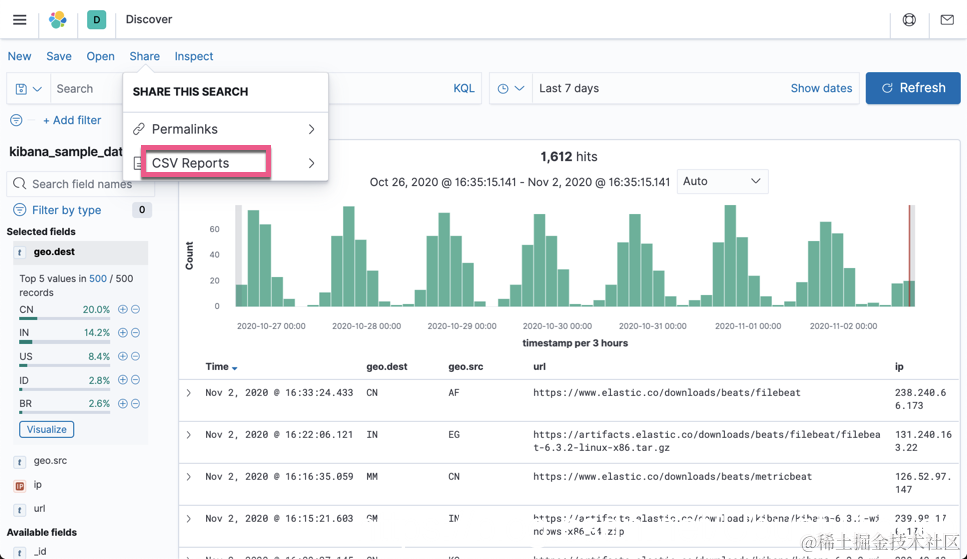The height and width of the screenshot is (559, 967).
Task: Click the metricbeat URL cell
Action: 672,476
